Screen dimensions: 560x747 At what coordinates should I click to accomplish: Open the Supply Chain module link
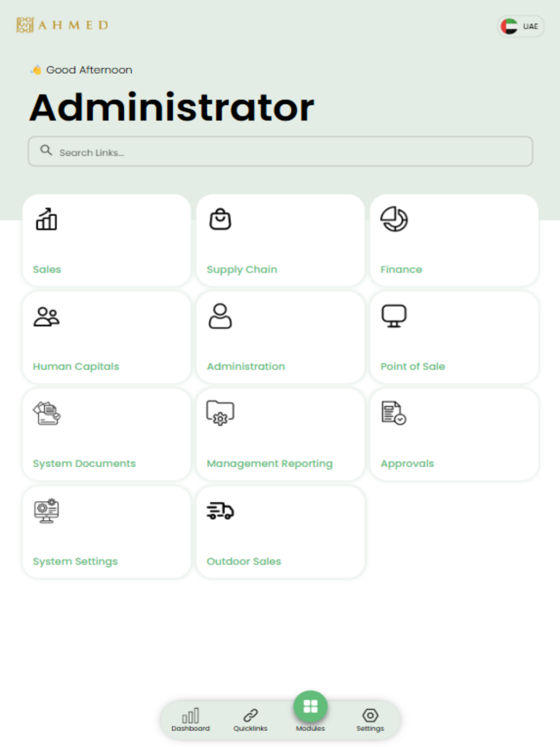(242, 270)
